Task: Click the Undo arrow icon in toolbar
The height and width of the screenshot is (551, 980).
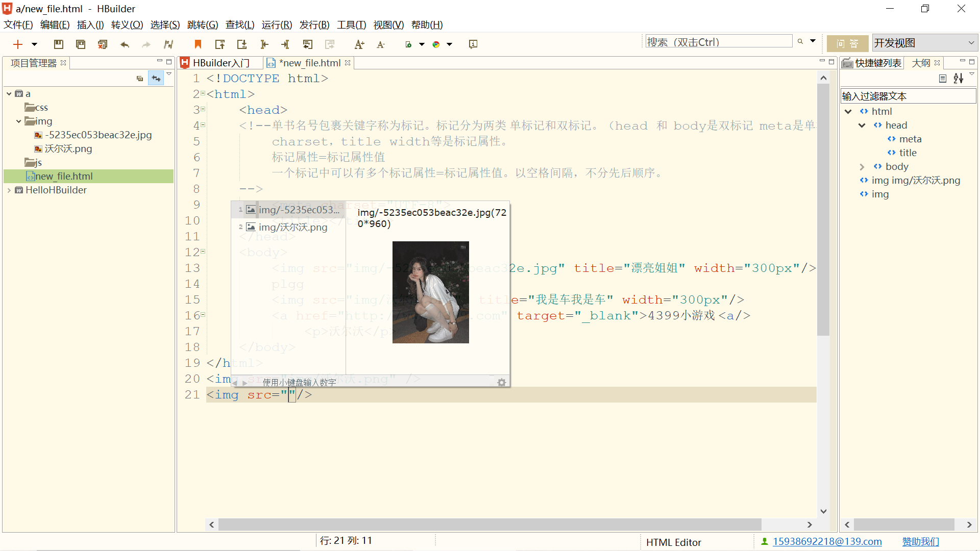Action: point(125,44)
